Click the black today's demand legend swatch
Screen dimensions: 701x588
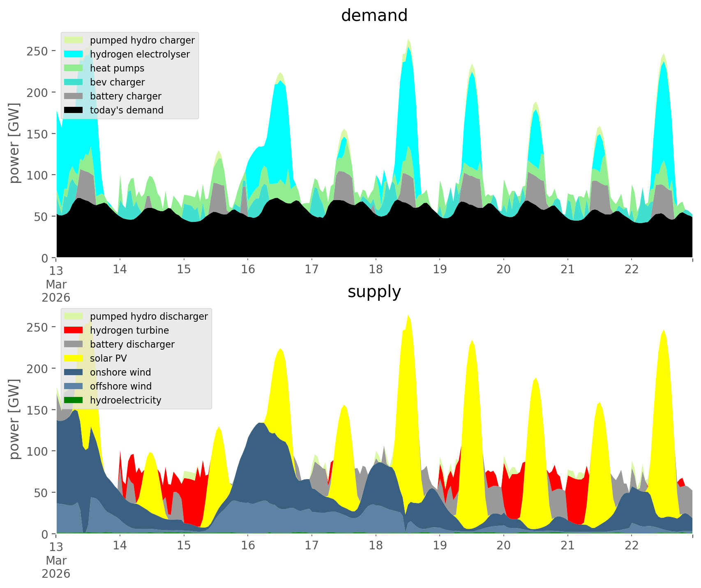[x=74, y=110]
